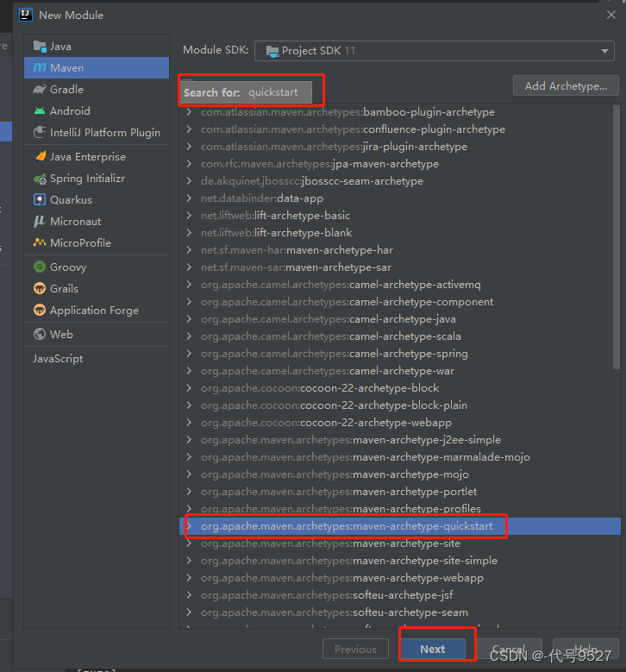Select maven-archetype-site row
Viewport: 626px width, 672px height.
400,543
